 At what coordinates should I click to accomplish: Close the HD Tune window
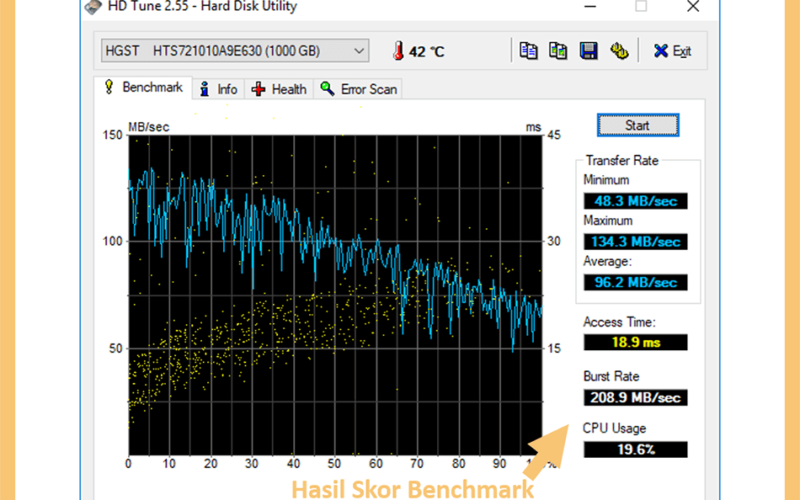693,7
